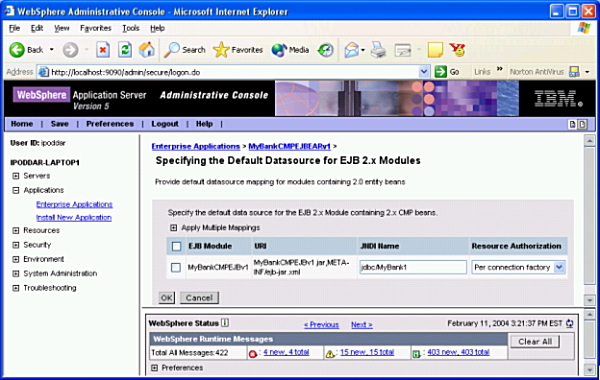Refresh the page with green arrows icon
This screenshot has height=380, width=600.
point(125,50)
